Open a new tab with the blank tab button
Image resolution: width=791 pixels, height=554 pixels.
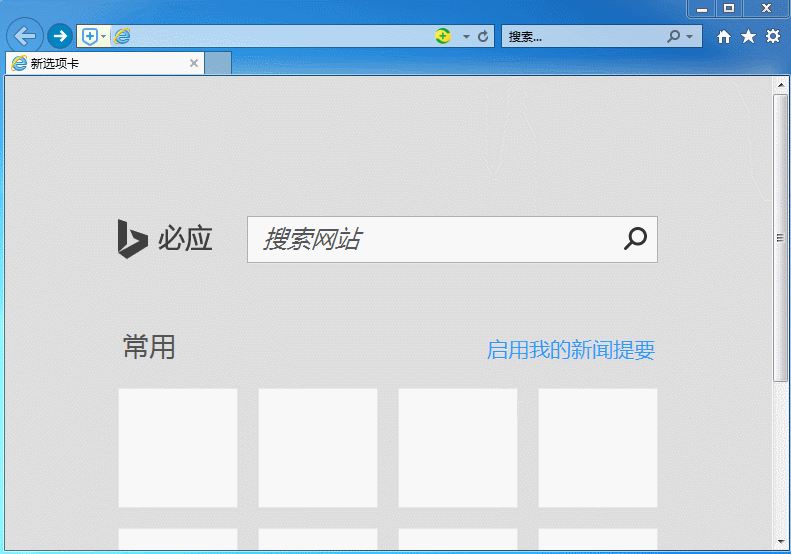(x=218, y=63)
